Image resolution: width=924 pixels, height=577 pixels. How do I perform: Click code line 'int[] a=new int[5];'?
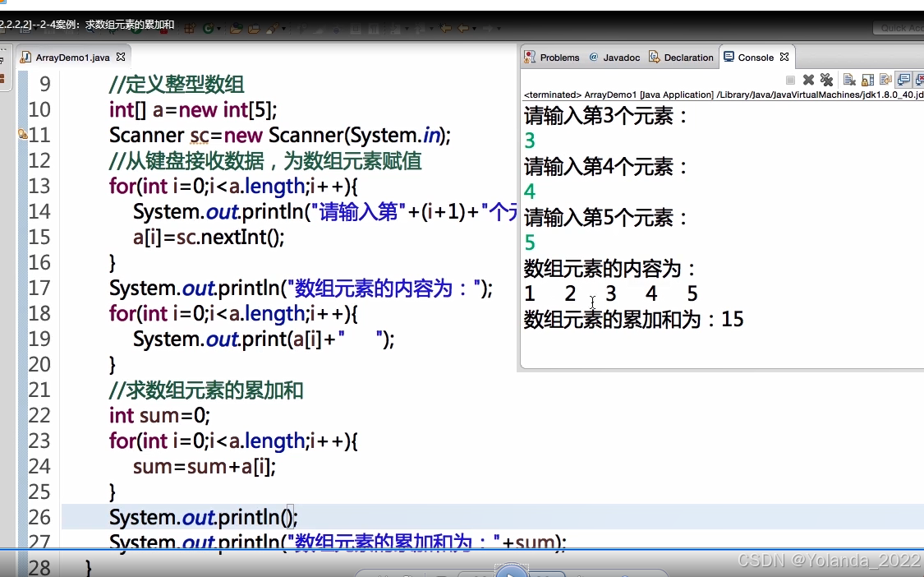click(193, 110)
